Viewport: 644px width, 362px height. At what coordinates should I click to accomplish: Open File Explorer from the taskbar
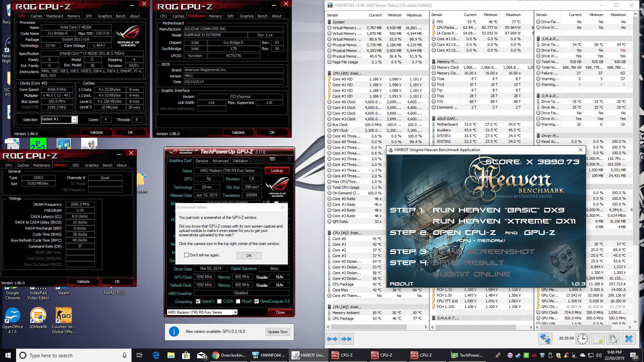(x=171, y=355)
